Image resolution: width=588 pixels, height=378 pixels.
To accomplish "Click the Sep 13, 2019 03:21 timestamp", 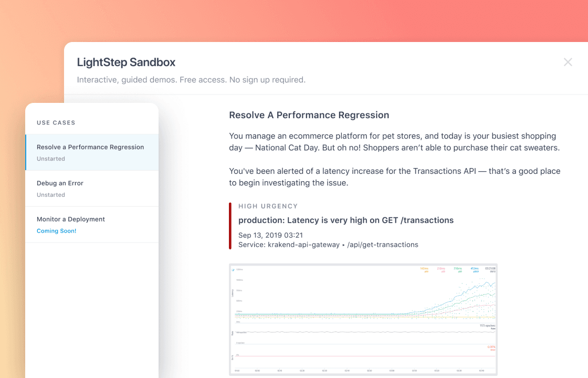I will 270,235.
